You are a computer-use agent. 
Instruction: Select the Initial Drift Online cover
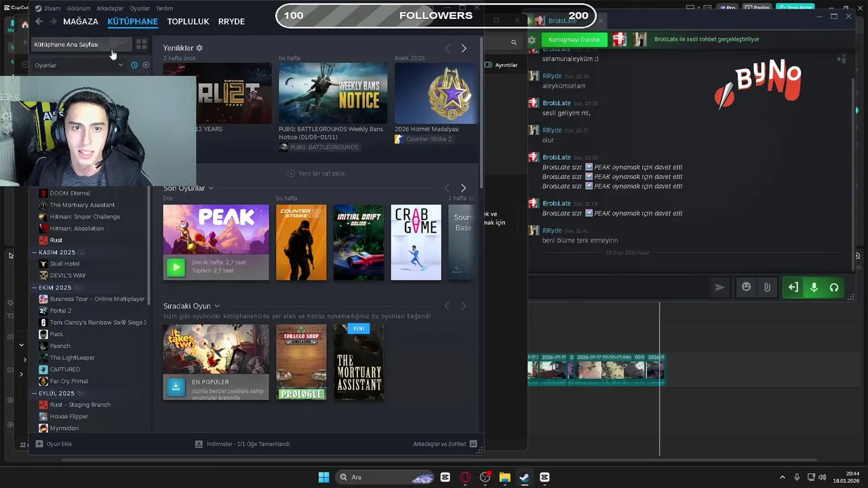[359, 242]
